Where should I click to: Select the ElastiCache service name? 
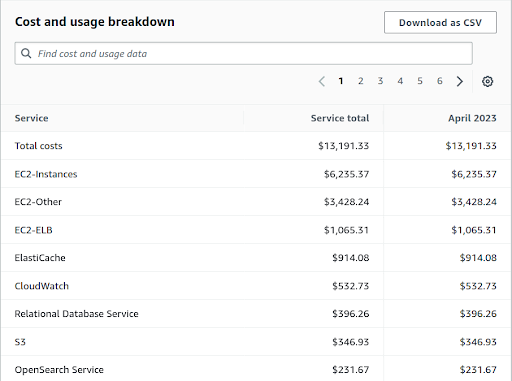point(40,258)
